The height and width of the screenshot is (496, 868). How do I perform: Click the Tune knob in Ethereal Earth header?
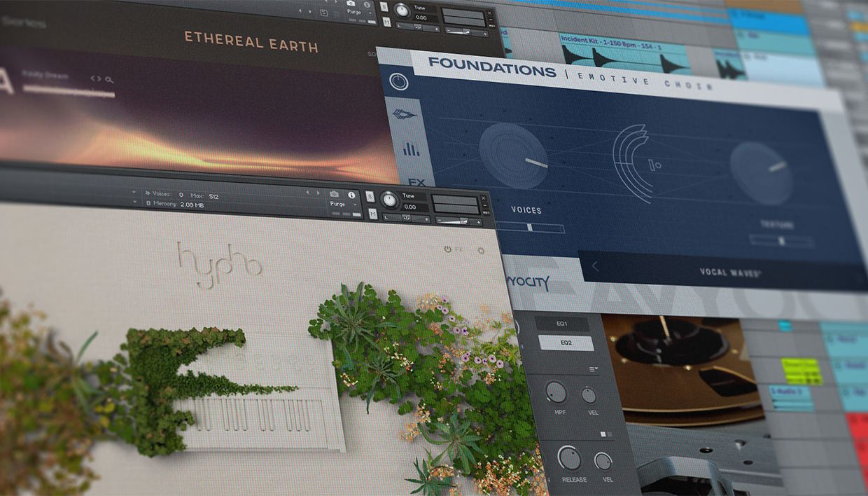pyautogui.click(x=402, y=11)
